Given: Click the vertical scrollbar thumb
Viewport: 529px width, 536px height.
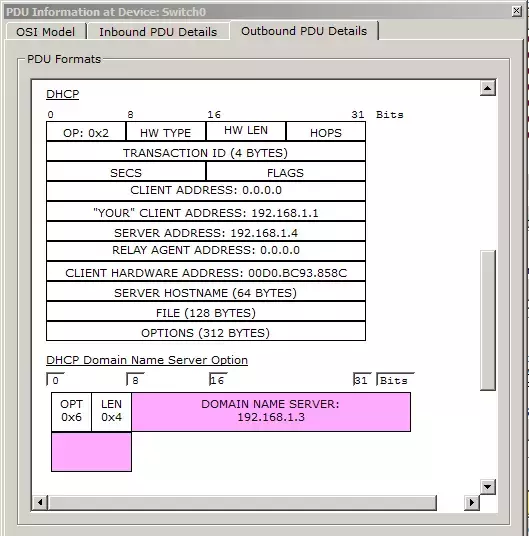Looking at the screenshot, I should (488, 320).
